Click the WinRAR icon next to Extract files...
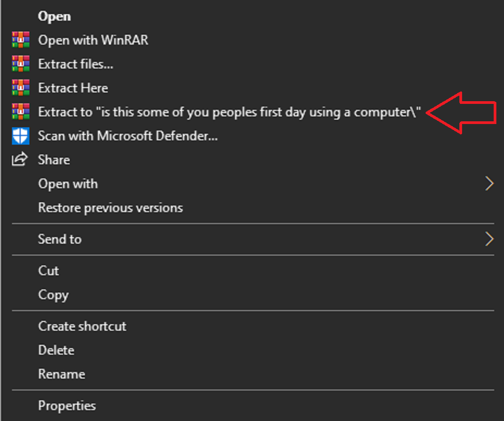Image resolution: width=504 pixels, height=421 pixels. tap(21, 64)
